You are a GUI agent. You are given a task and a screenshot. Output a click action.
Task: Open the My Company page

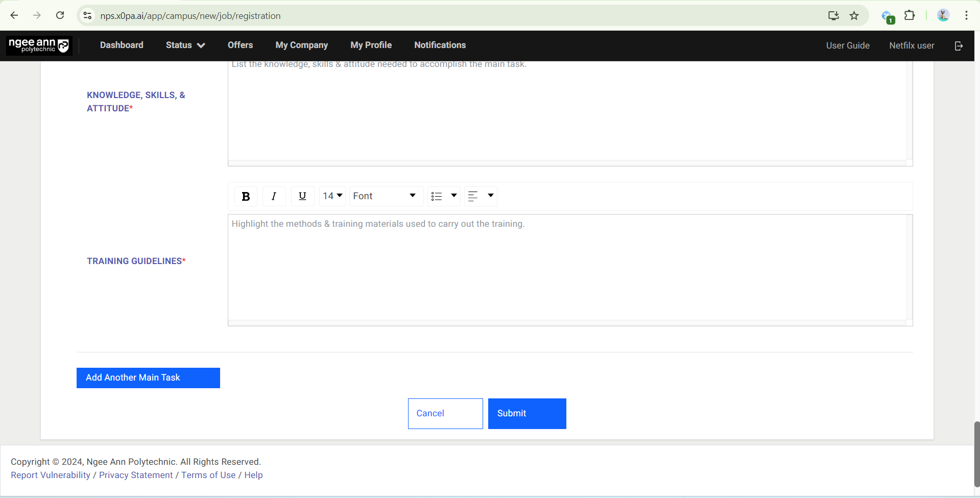coord(301,45)
